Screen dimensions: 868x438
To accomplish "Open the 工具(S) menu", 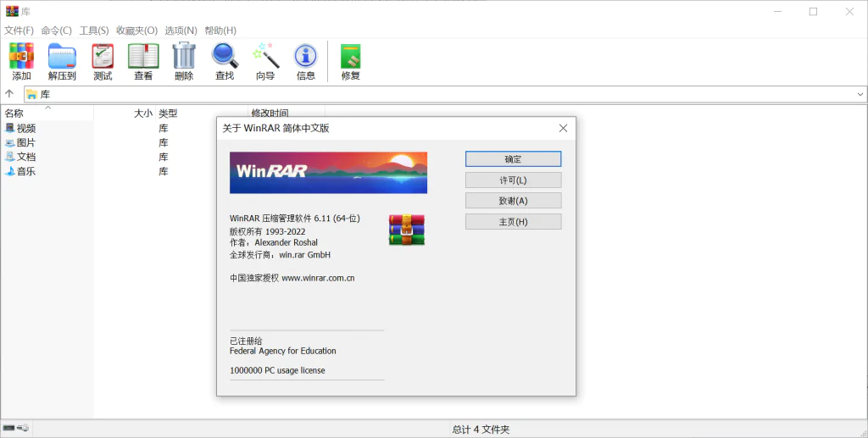I will point(94,30).
